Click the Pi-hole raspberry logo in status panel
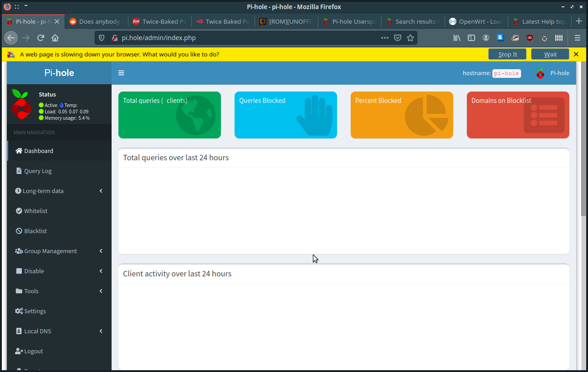The image size is (588, 372). tap(21, 104)
